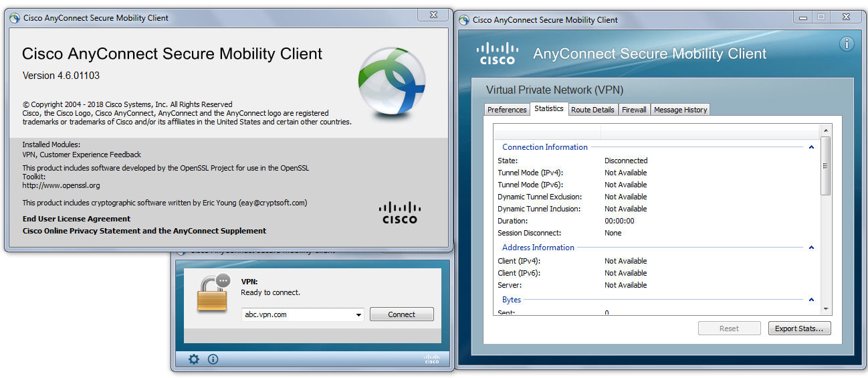
Task: Open advanced settings gear icon in VPN window
Action: click(x=194, y=359)
